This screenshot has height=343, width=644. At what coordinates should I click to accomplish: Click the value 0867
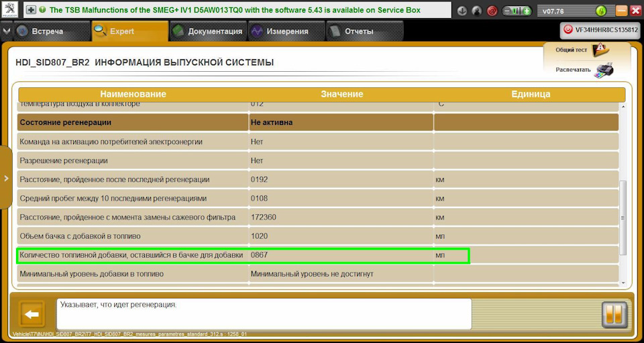click(259, 255)
